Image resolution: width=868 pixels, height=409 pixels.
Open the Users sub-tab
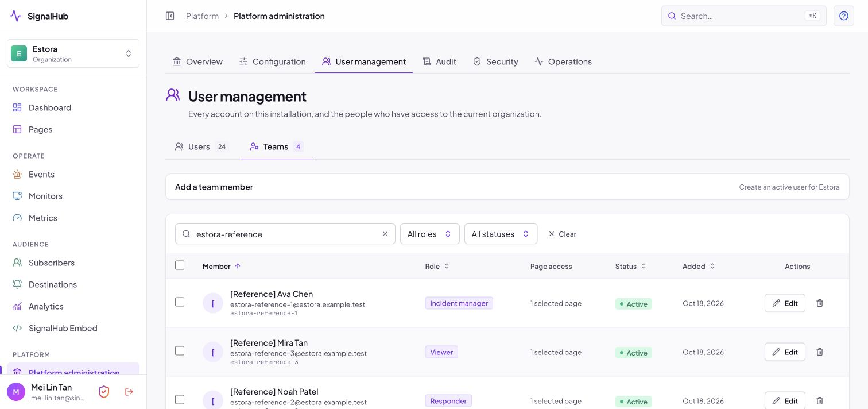point(201,146)
